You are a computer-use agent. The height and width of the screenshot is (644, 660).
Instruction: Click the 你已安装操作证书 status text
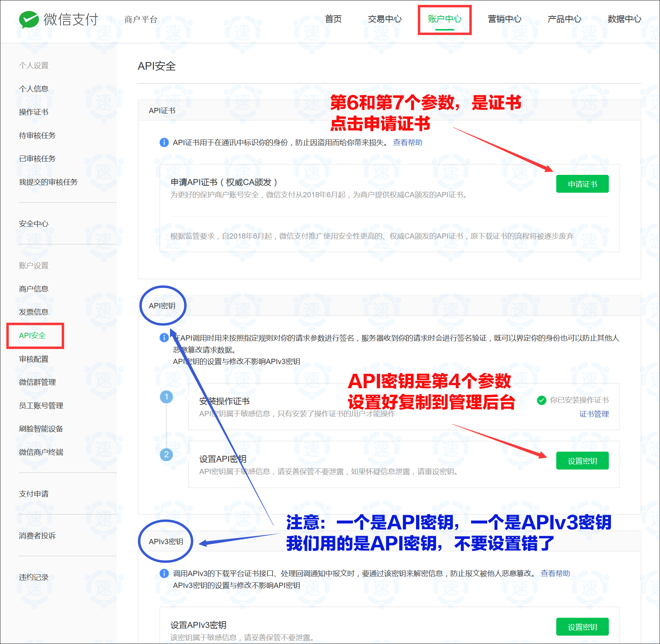point(579,400)
